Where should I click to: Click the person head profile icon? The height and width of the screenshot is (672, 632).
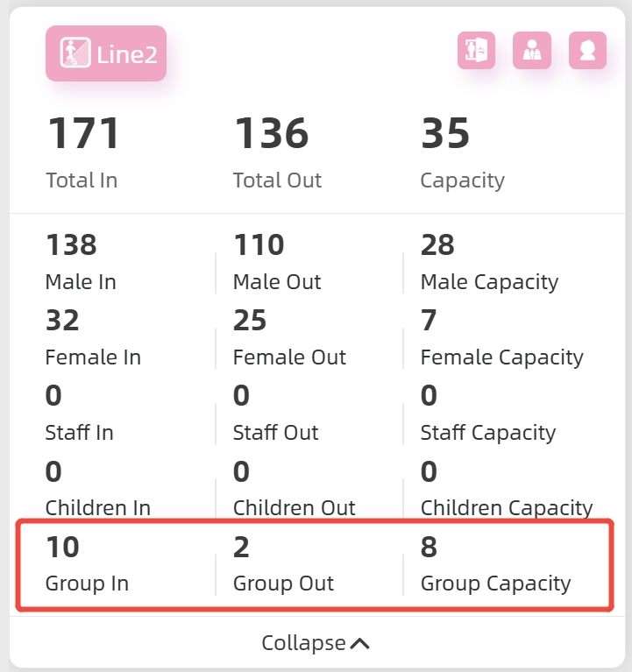(x=587, y=51)
